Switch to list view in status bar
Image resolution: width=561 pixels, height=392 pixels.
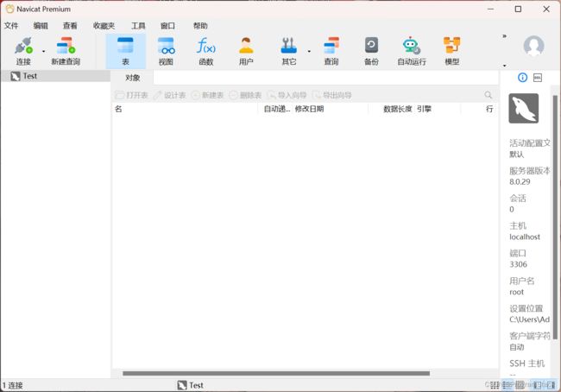tap(495, 385)
